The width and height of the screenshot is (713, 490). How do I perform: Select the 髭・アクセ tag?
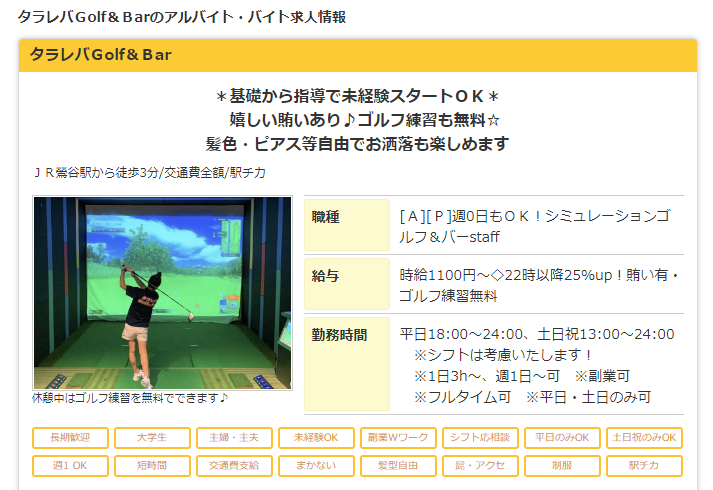[480, 466]
